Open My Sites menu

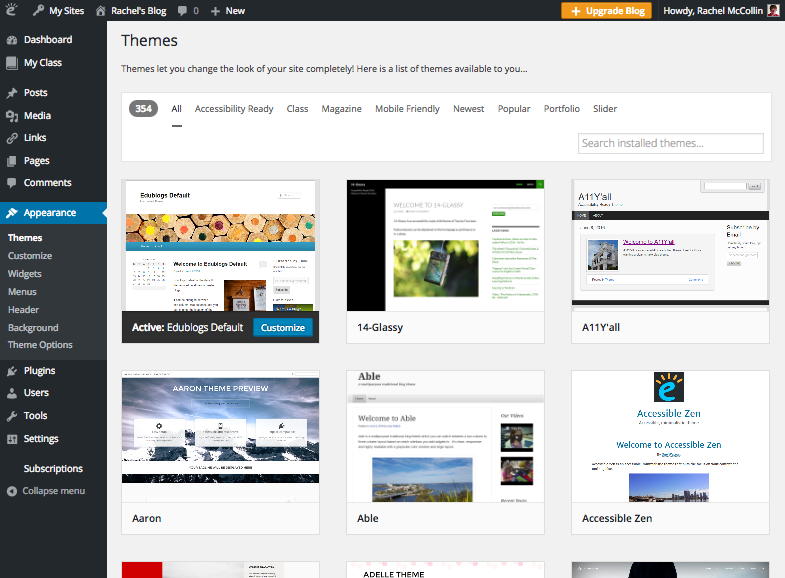59,11
